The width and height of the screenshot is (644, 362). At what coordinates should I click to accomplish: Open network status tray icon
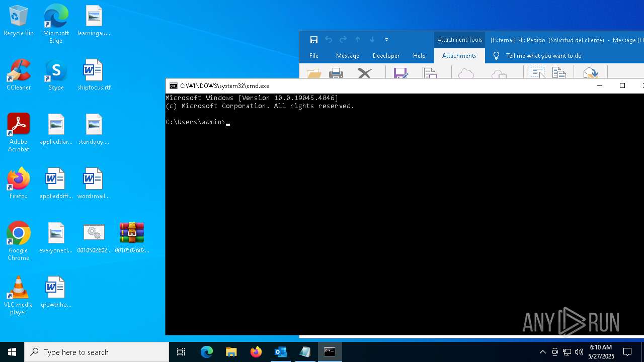pos(567,352)
